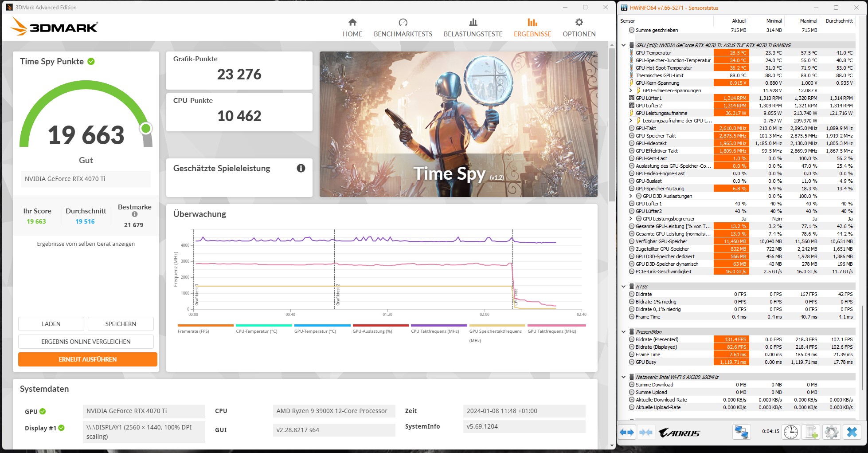Screen dimensions: 868x453
Task: Click the blue expand-columns arrows in HWiNFO toolbar
Action: pos(627,432)
